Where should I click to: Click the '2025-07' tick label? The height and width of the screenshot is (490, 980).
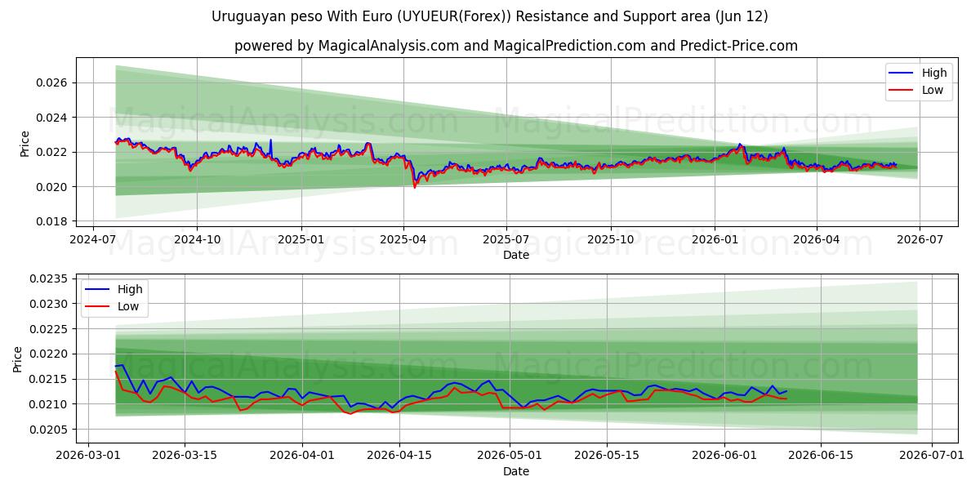pyautogui.click(x=506, y=239)
